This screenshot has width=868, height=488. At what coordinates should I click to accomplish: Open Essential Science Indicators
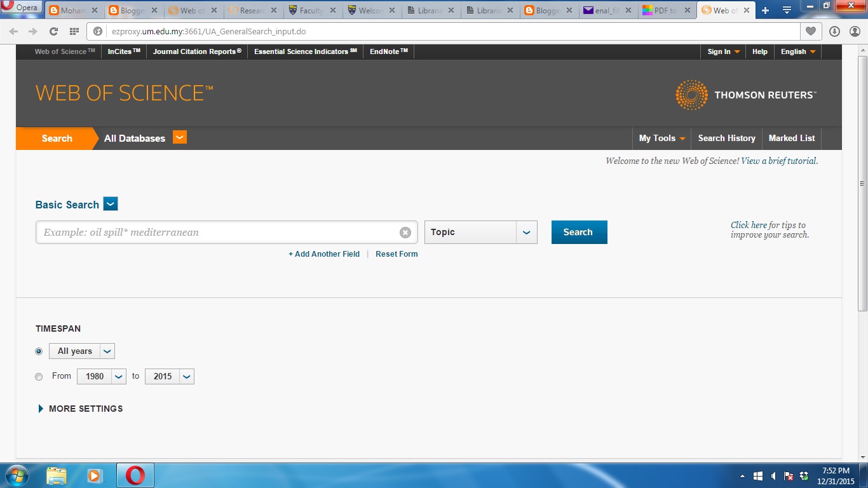click(306, 51)
